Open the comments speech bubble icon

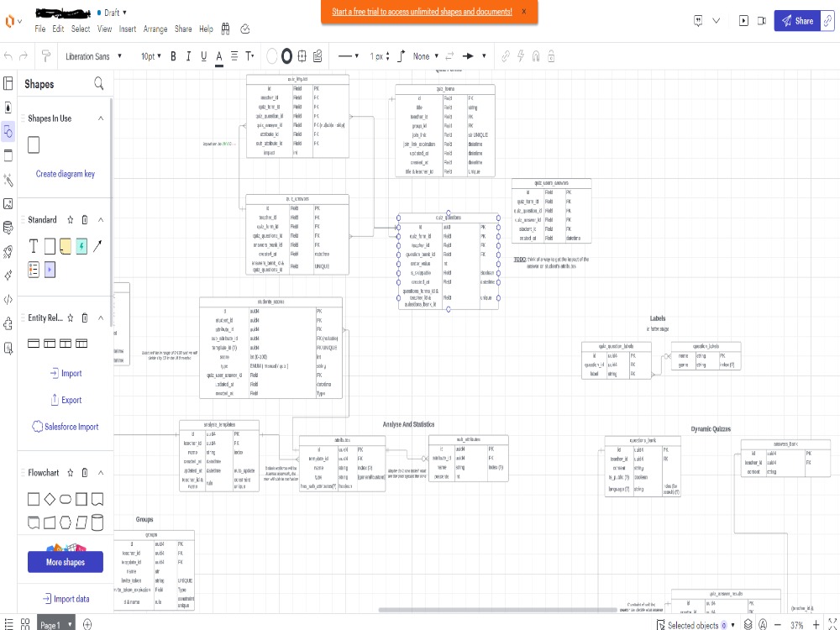[698, 21]
